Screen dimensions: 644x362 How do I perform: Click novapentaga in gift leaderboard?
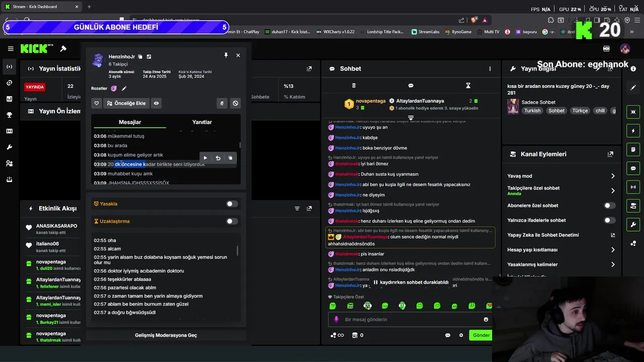click(x=370, y=101)
